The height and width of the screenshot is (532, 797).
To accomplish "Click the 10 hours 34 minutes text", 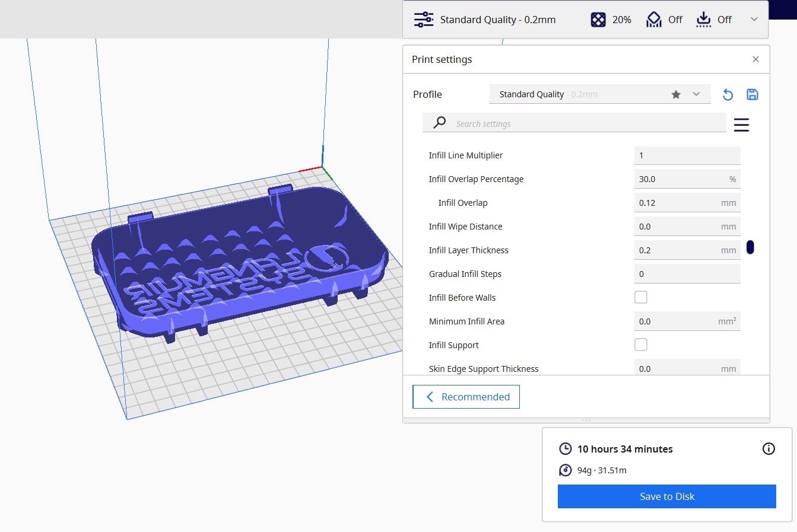I will pos(625,449).
